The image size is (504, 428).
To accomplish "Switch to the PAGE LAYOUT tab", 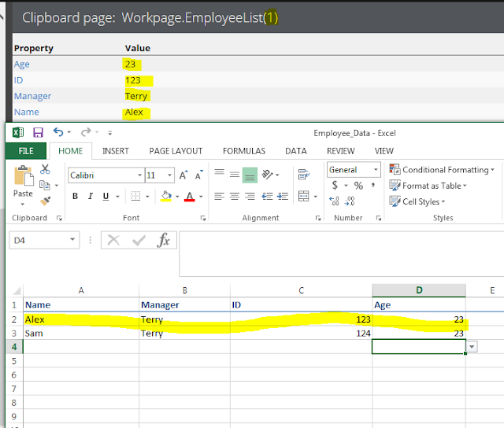I will point(176,151).
